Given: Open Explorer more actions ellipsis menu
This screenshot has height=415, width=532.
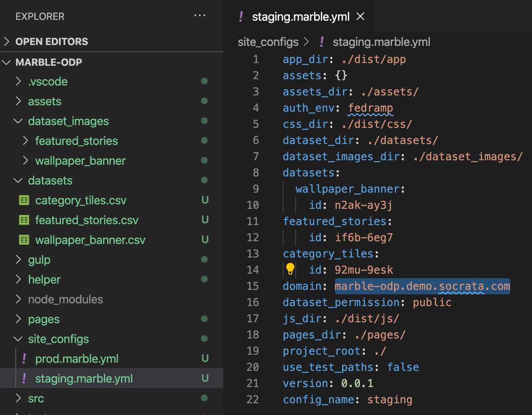Looking at the screenshot, I should 199,16.
